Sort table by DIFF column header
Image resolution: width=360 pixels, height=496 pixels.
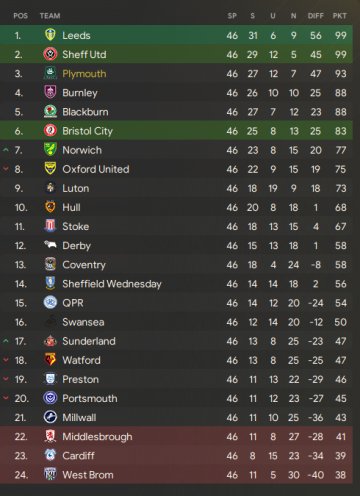point(315,16)
